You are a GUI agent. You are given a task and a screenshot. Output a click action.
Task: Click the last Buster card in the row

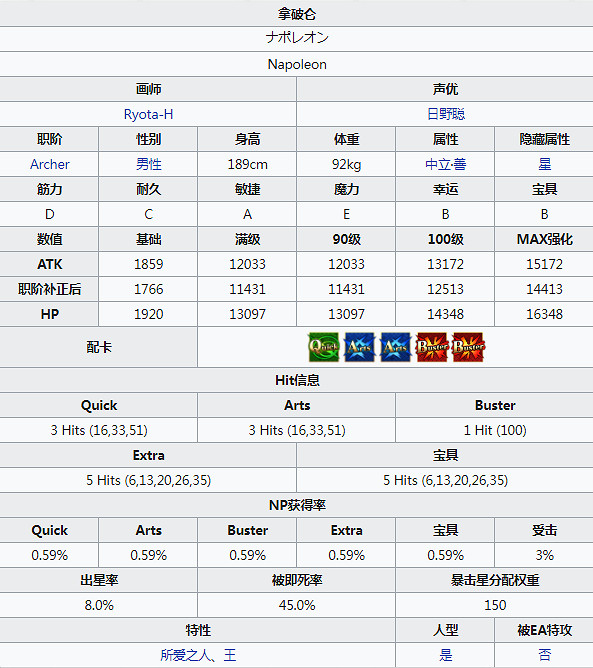pyautogui.click(x=468, y=347)
